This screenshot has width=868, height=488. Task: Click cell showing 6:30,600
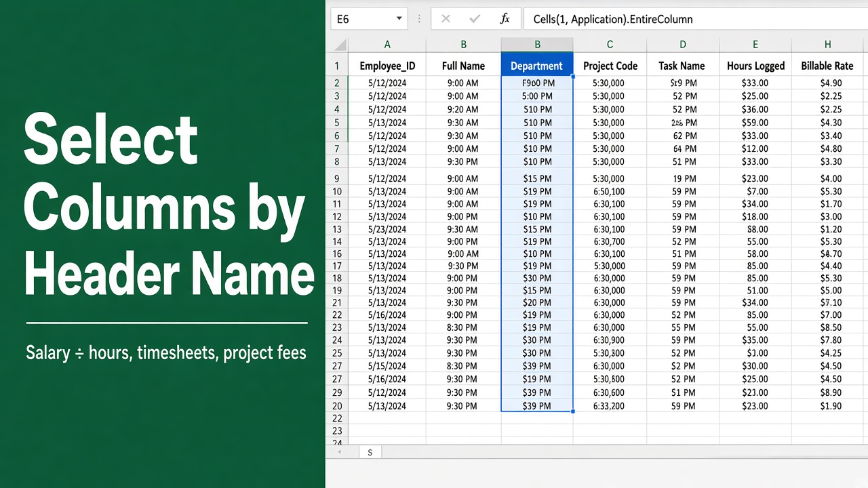click(x=608, y=392)
